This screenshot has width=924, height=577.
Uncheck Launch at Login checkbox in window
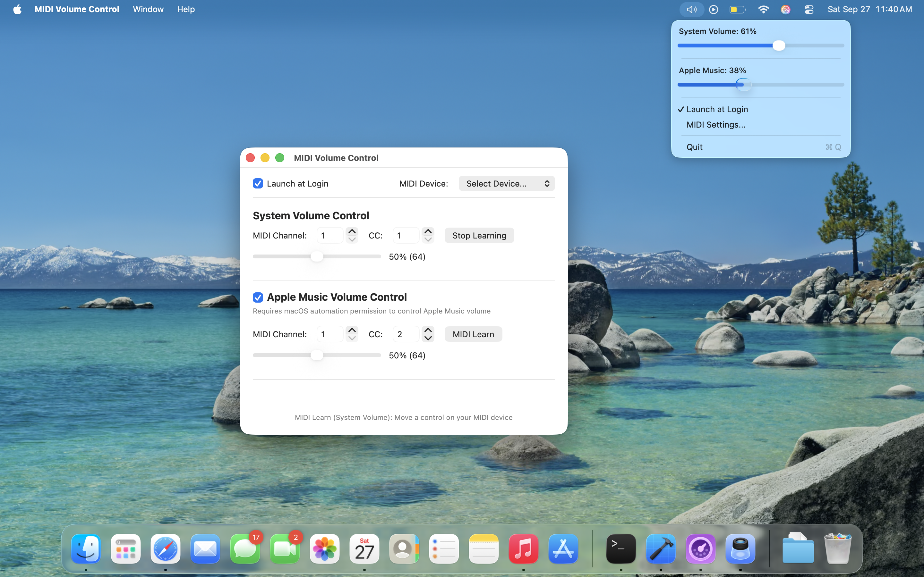[258, 184]
